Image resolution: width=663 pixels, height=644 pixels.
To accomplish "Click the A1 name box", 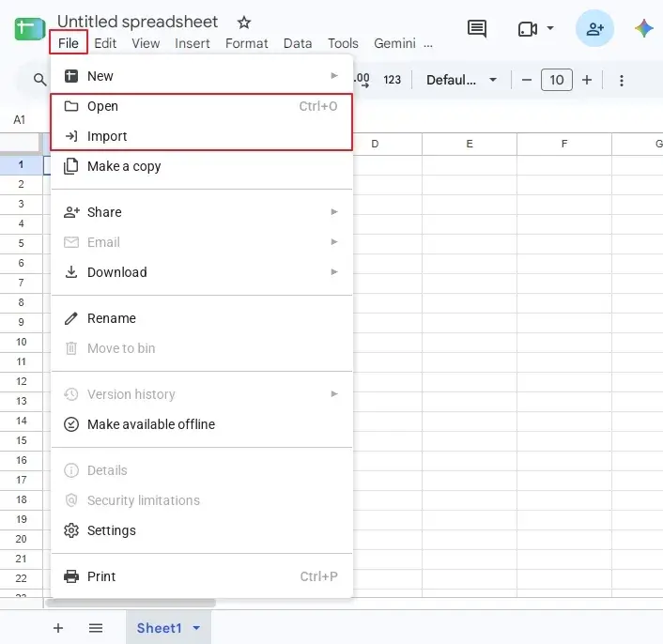I will point(20,120).
